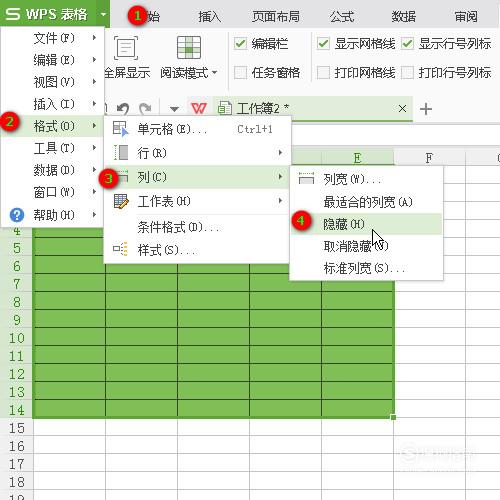The height and width of the screenshot is (500, 500).
Task: Choose 条件格式(D) menu entry
Action: coord(197,227)
